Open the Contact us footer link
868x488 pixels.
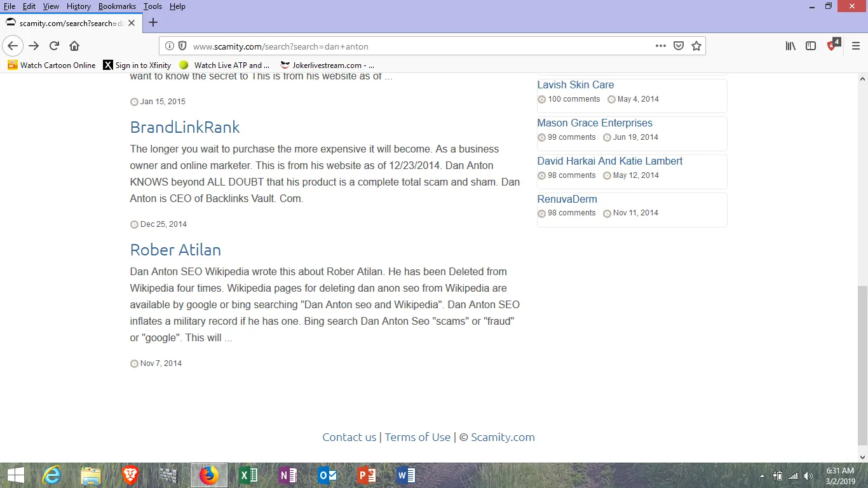point(349,437)
